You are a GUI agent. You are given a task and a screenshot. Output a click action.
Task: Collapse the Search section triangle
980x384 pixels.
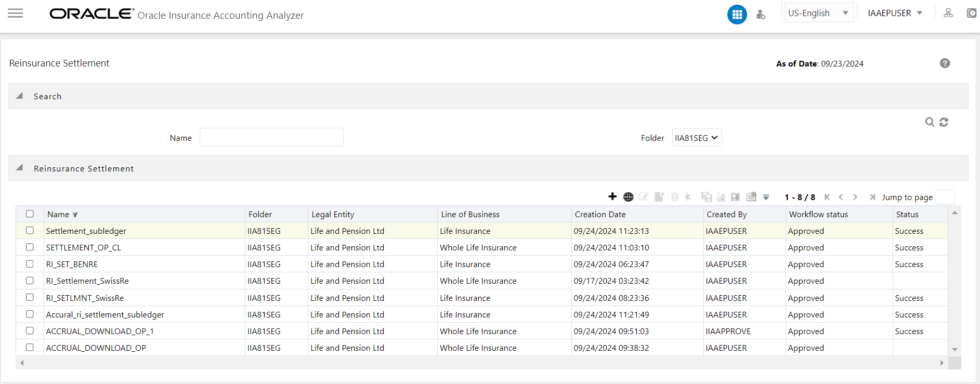coord(19,96)
